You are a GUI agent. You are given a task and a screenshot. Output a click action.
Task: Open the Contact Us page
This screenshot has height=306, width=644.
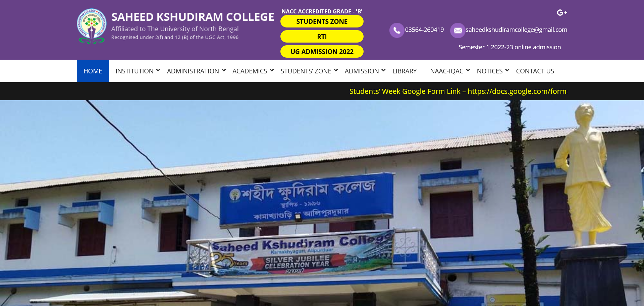pos(535,71)
